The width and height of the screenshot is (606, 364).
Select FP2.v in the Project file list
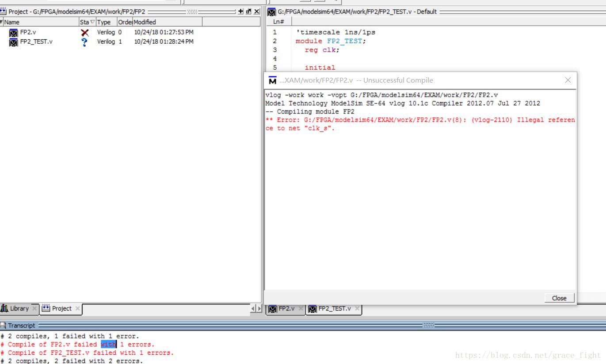pos(28,32)
